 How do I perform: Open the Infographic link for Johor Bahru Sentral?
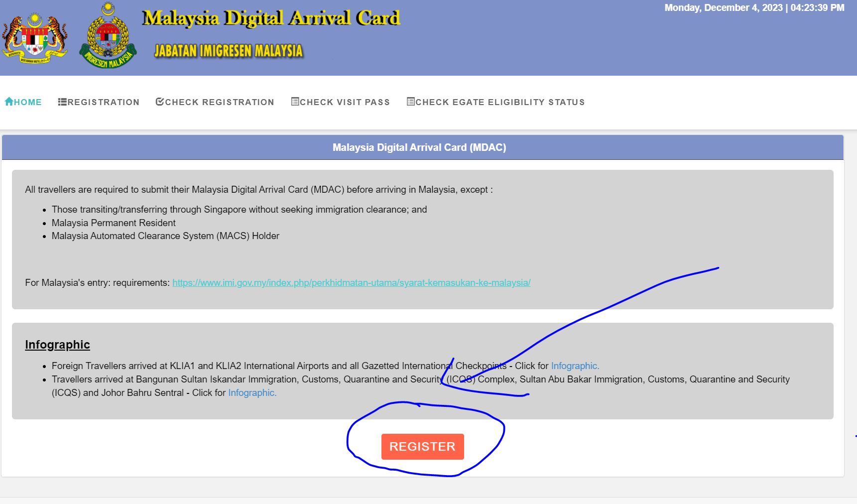[252, 393]
